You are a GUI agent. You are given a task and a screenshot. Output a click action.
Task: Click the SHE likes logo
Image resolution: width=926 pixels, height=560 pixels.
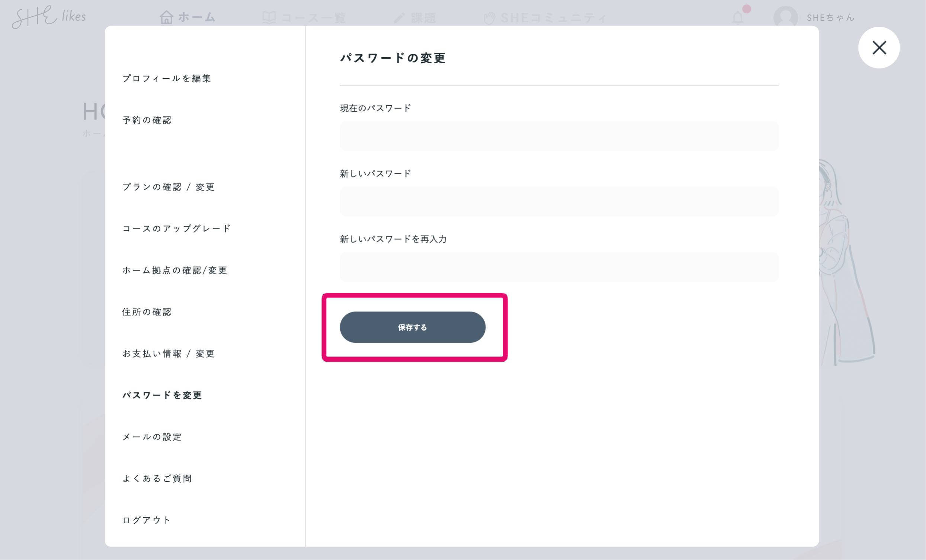click(x=49, y=17)
